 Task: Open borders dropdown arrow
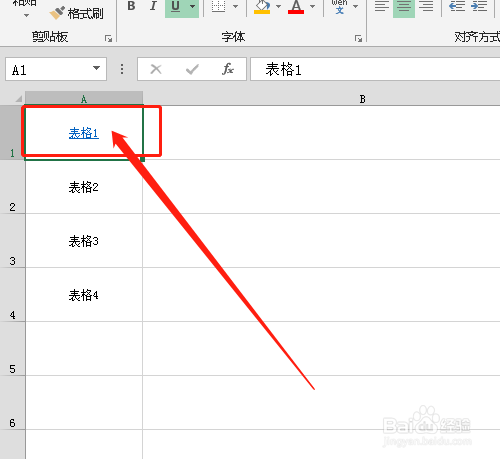(235, 7)
